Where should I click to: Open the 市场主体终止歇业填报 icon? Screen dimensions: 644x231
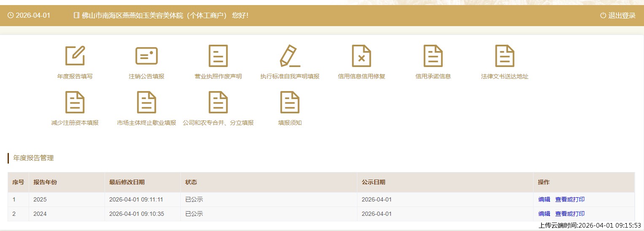[x=146, y=102]
